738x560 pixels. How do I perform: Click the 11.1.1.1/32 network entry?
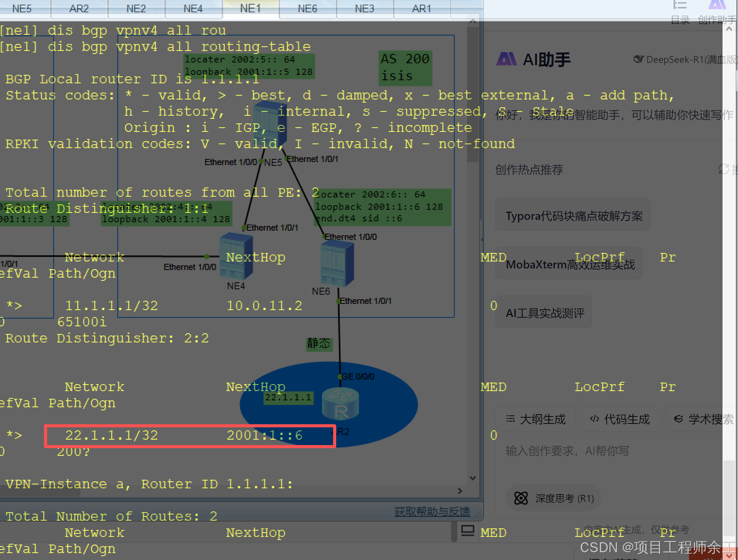coord(112,305)
